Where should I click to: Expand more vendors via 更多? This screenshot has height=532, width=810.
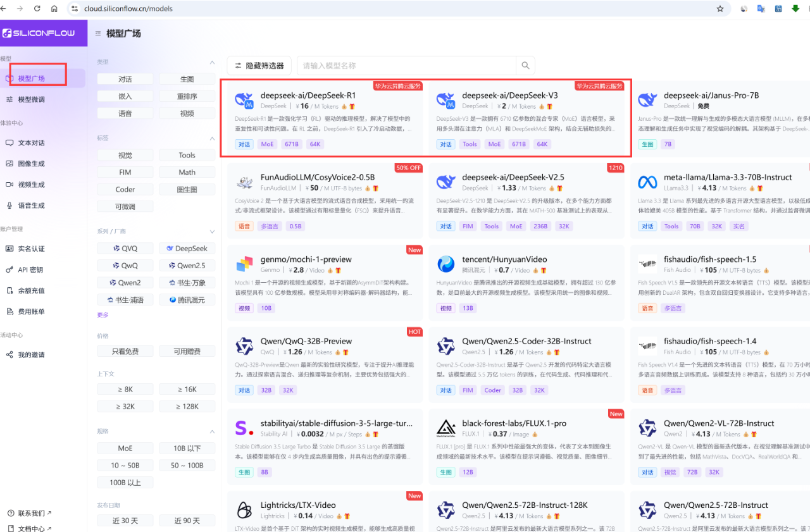click(103, 314)
